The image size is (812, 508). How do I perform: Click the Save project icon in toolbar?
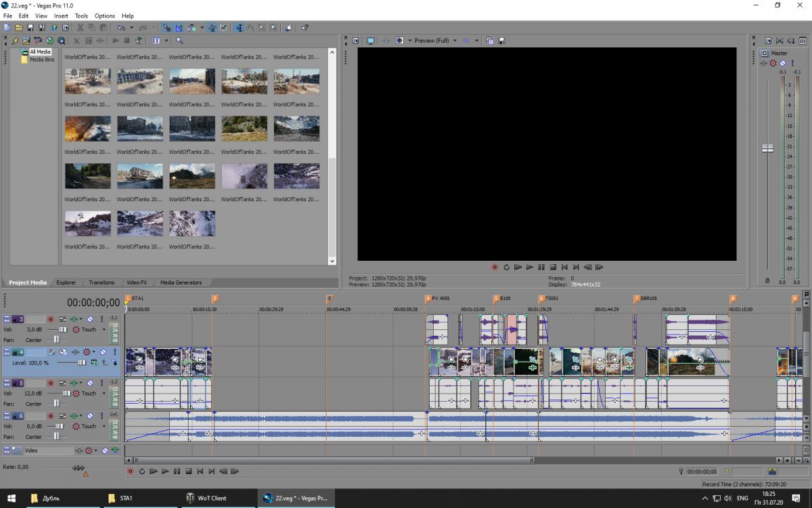click(x=30, y=28)
